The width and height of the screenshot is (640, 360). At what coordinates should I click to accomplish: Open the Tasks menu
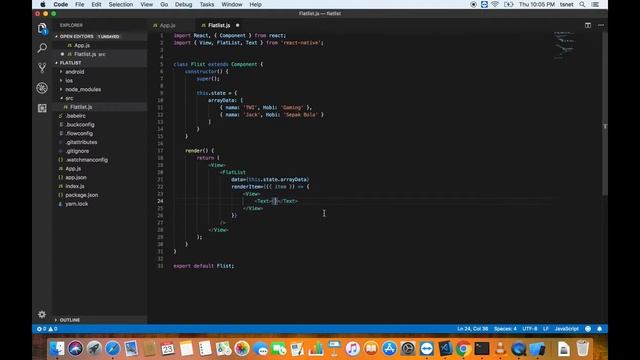pyautogui.click(x=207, y=4)
